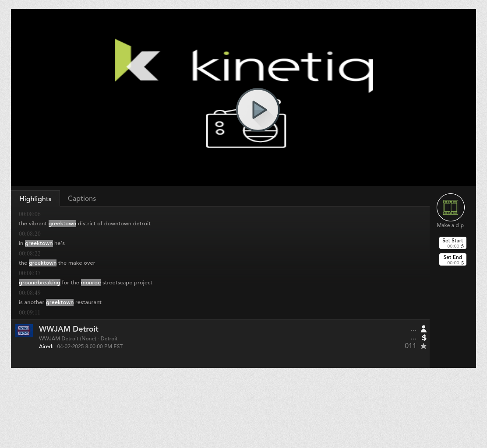Switch to the Captions tab

[82, 199]
